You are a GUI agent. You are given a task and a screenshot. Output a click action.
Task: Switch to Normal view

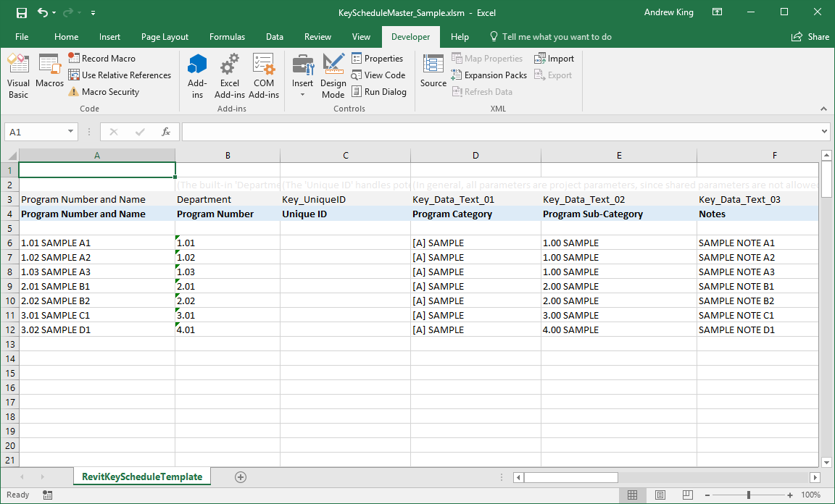[632, 495]
